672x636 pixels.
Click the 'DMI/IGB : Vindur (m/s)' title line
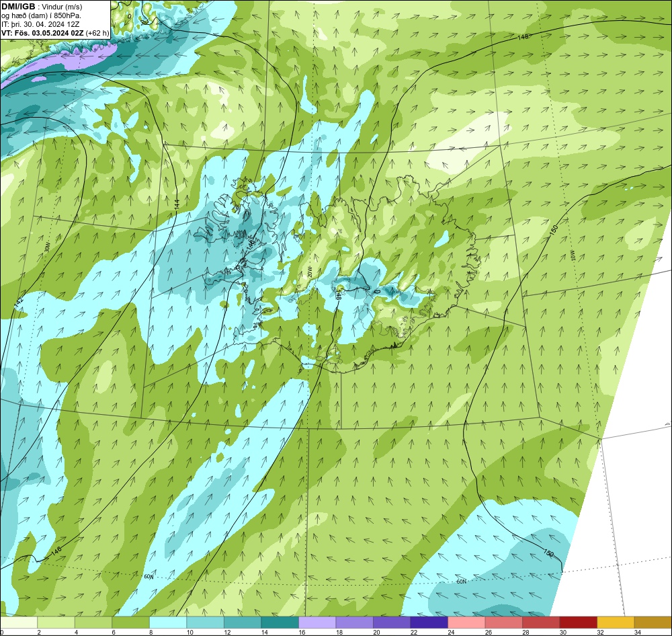pos(42,7)
